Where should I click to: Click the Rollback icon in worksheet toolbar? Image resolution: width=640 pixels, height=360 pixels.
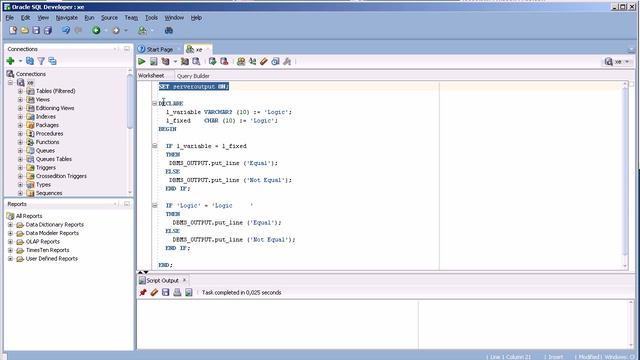[224, 61]
